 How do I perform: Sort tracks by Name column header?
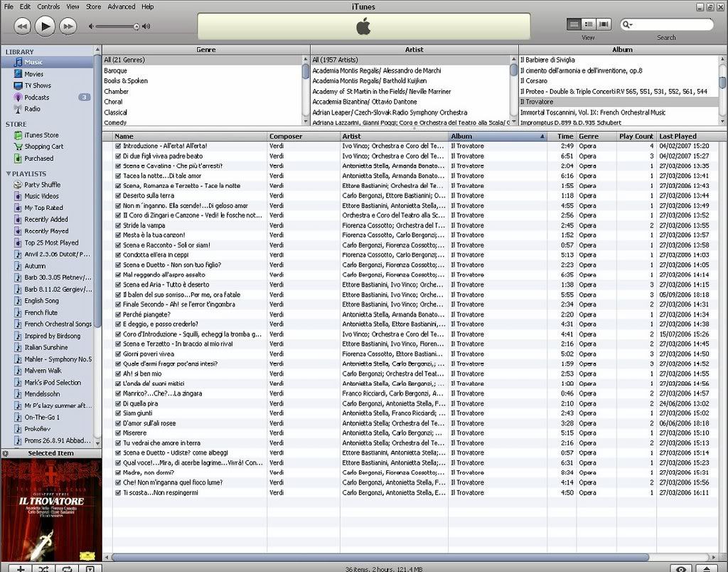[190, 136]
